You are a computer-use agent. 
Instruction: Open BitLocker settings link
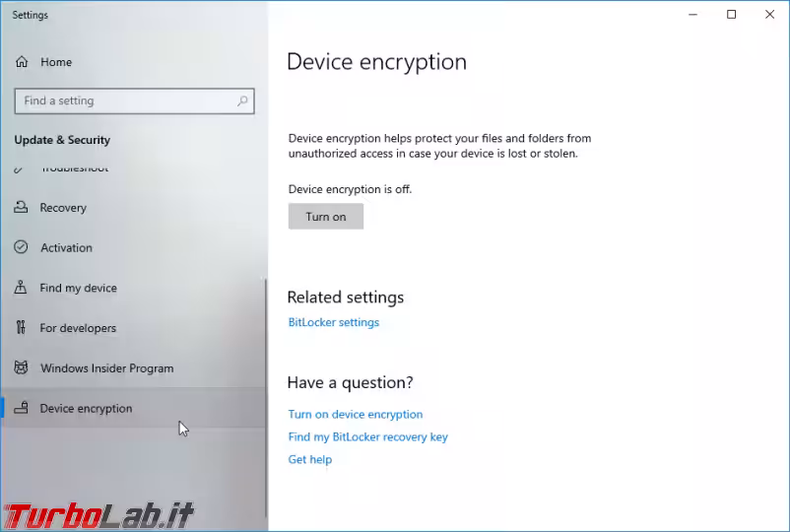pos(334,322)
